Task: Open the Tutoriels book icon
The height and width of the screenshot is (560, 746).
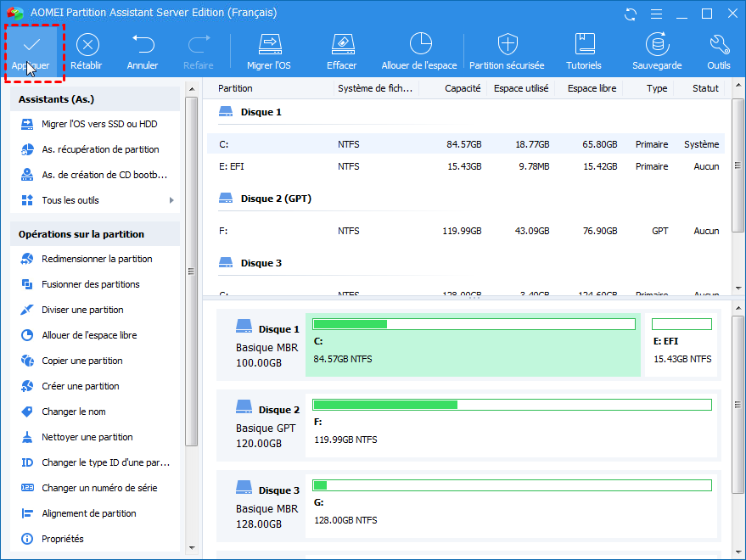Action: click(x=584, y=51)
